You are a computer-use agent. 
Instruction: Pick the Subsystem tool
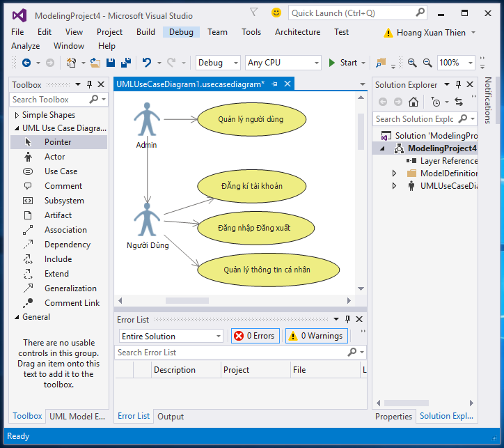click(x=64, y=201)
